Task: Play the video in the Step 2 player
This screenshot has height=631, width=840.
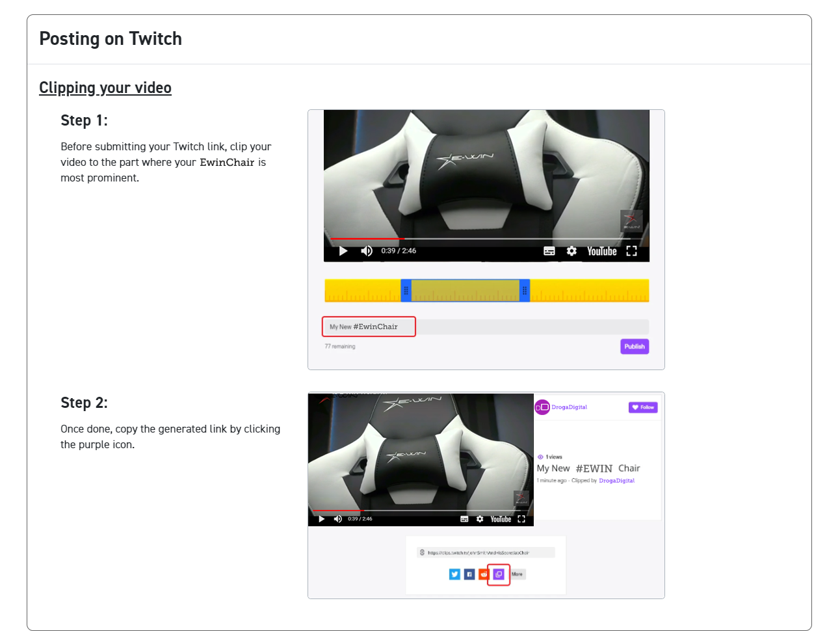Action: coord(321,519)
